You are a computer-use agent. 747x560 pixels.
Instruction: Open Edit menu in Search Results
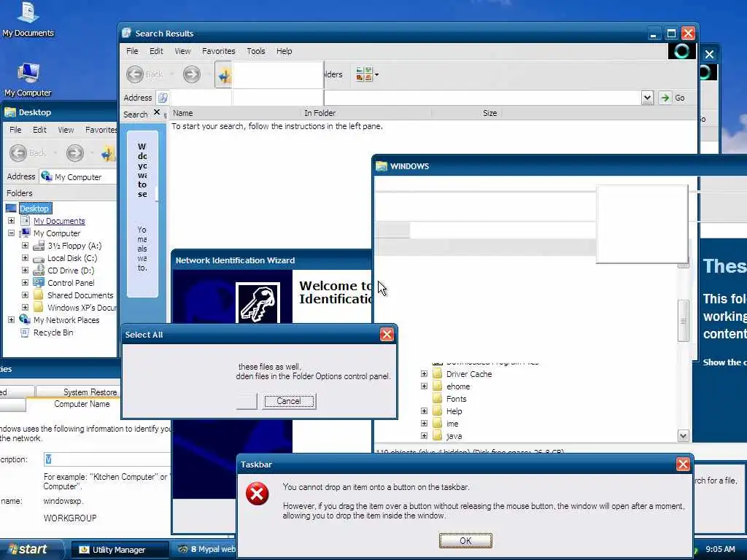pos(156,51)
